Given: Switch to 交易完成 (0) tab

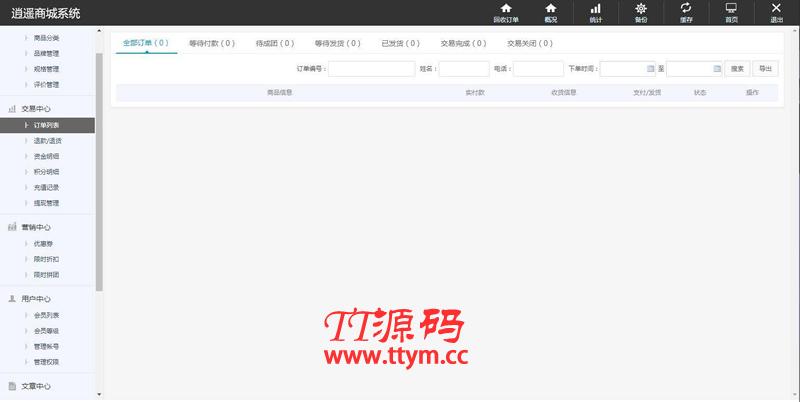Looking at the screenshot, I should (x=463, y=43).
